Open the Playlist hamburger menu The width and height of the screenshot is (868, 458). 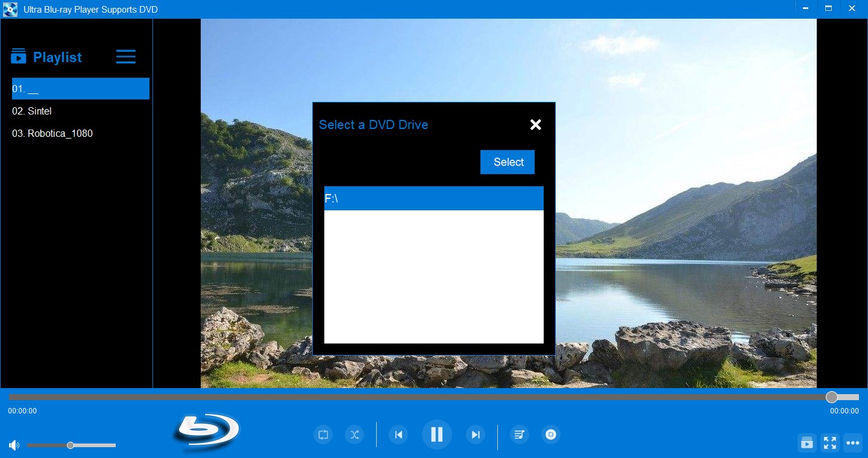[x=126, y=57]
